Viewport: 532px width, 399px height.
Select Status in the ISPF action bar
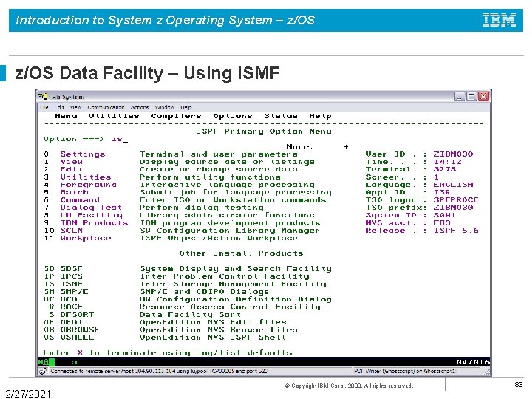(281, 116)
